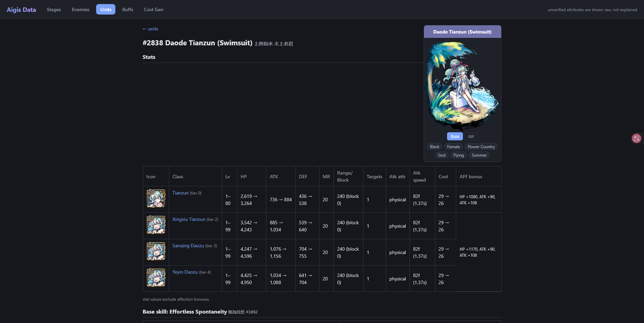Viewport: 644px width, 323px height.
Task: Switch to the Buffs tab
Action: pyautogui.click(x=128, y=9)
